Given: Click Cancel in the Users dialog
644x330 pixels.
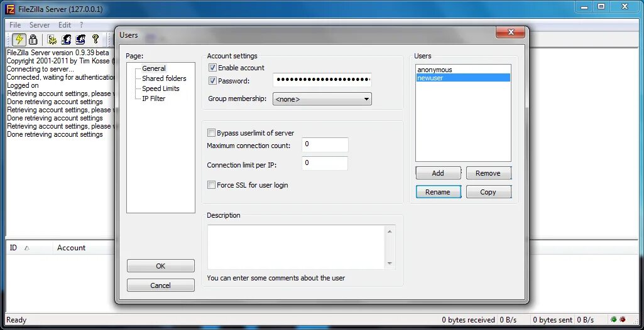Looking at the screenshot, I should 161,285.
